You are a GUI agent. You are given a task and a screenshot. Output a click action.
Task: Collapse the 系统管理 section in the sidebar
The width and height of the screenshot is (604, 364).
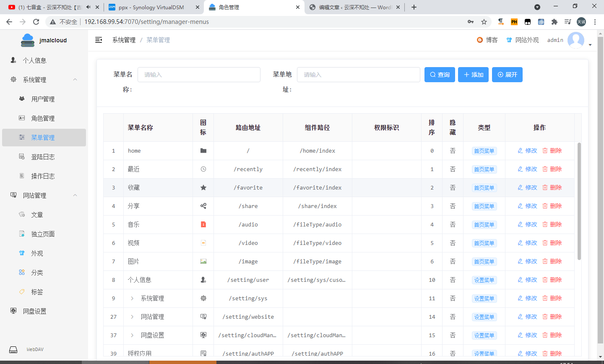[x=75, y=79]
